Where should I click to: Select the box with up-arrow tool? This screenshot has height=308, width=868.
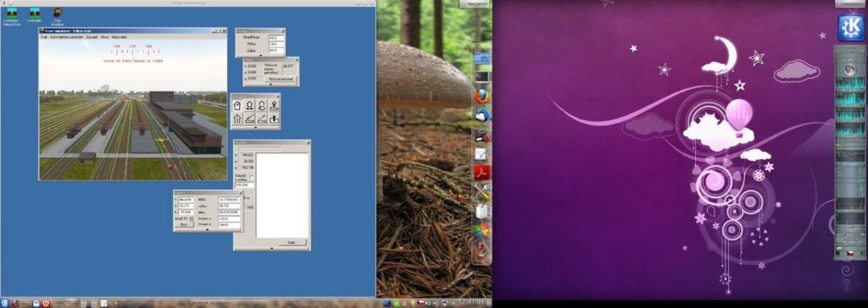pyautogui.click(x=274, y=118)
